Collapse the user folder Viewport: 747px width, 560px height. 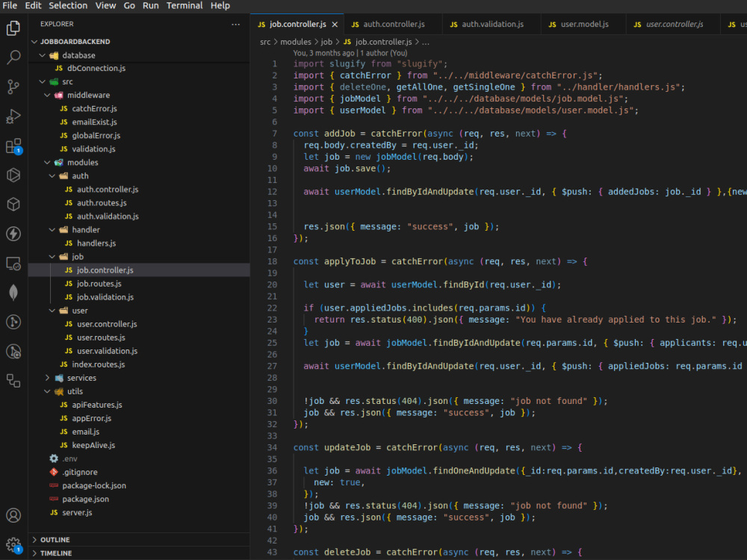[52, 311]
